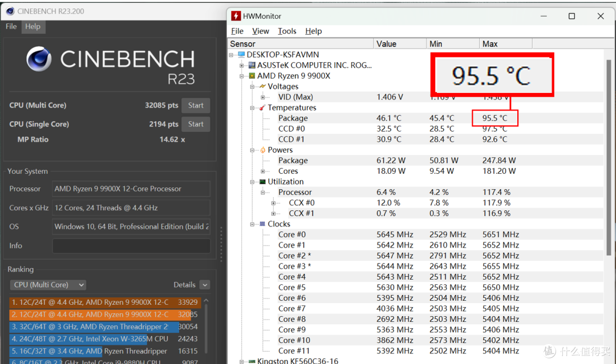Image resolution: width=616 pixels, height=364 pixels.
Task: Click the Max column header
Action: click(506, 43)
